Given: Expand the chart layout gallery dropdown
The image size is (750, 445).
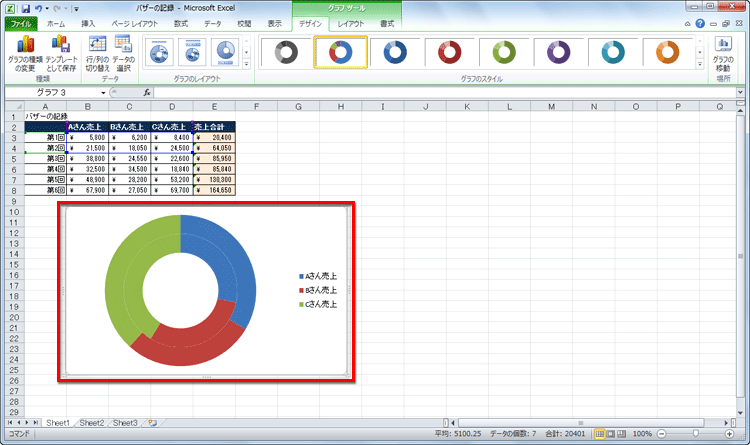Looking at the screenshot, I should [247, 65].
